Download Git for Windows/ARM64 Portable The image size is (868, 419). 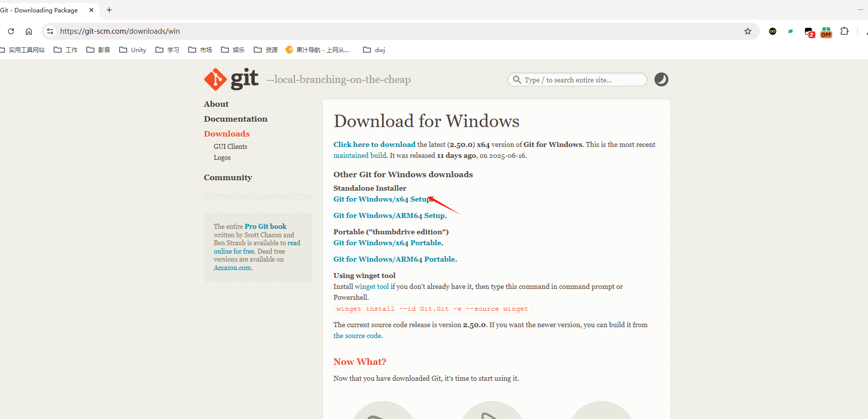[x=394, y=259]
